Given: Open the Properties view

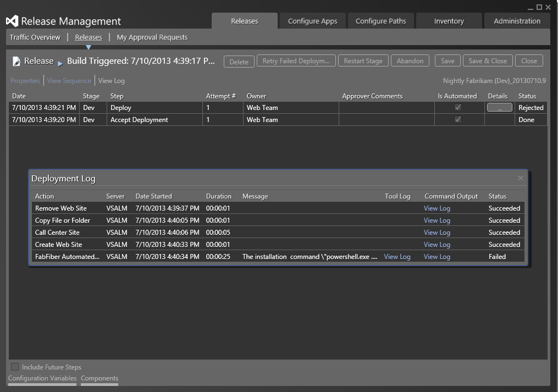Looking at the screenshot, I should pos(25,80).
